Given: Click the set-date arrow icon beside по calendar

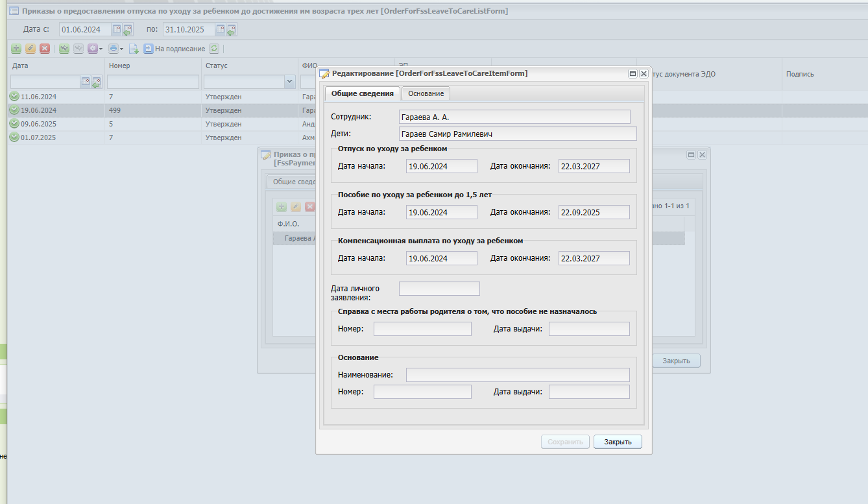Looking at the screenshot, I should 231,29.
